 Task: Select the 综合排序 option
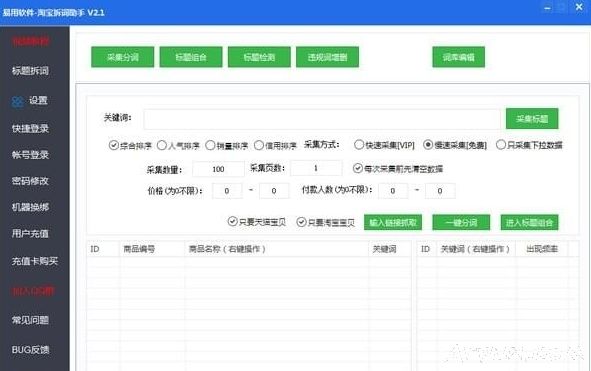click(130, 145)
